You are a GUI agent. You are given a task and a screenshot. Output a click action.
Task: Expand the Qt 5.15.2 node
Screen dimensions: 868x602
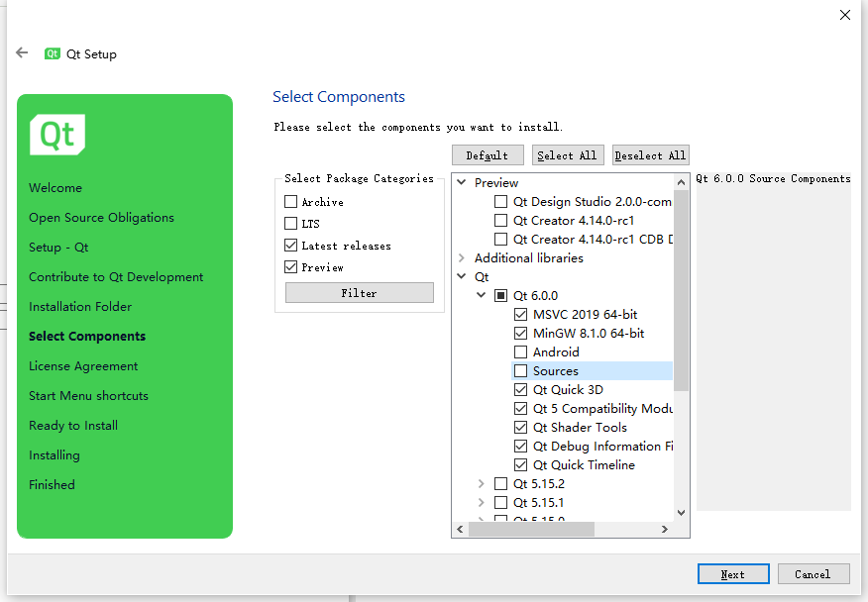(481, 483)
